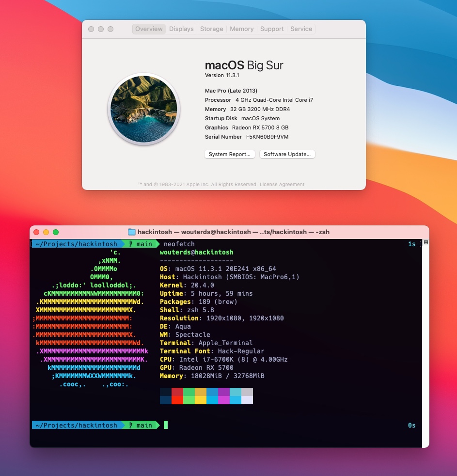
Task: Open the License Agreement link
Action: tap(282, 184)
